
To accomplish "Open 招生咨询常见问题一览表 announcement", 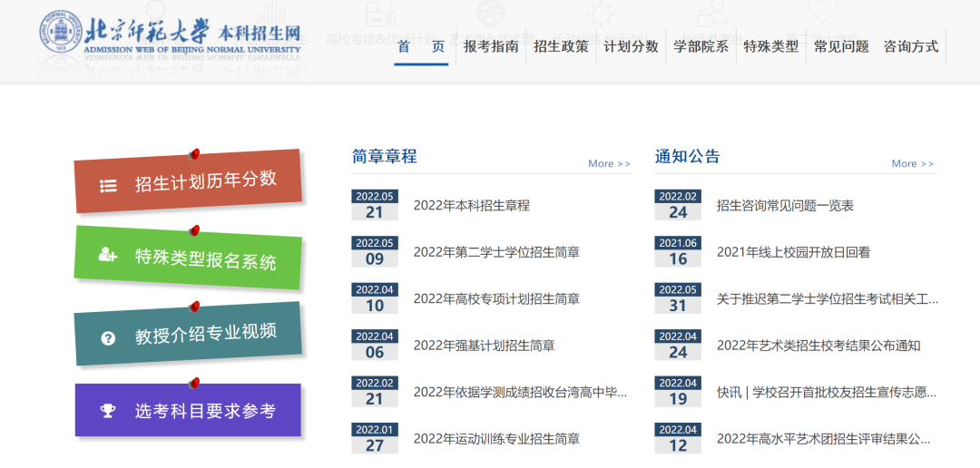I will [785, 206].
